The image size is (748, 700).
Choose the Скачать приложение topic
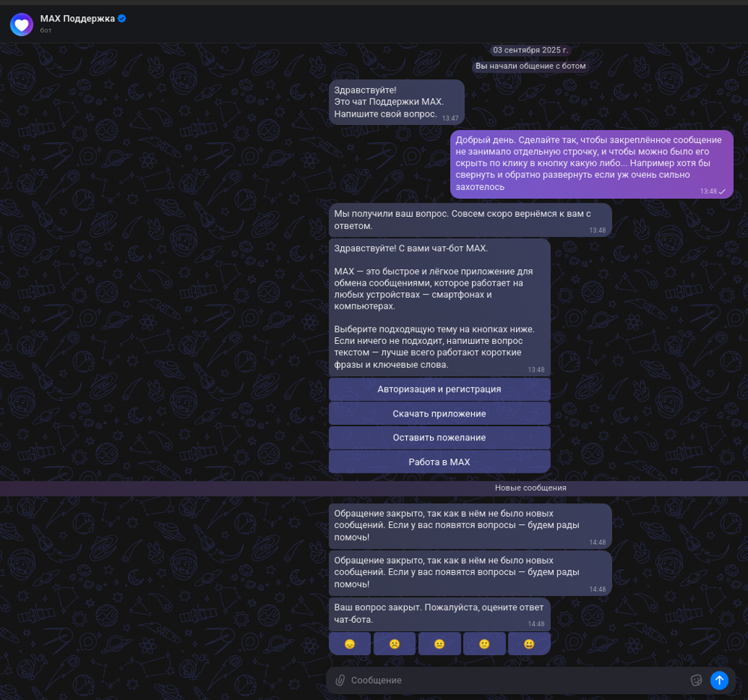pyautogui.click(x=439, y=414)
